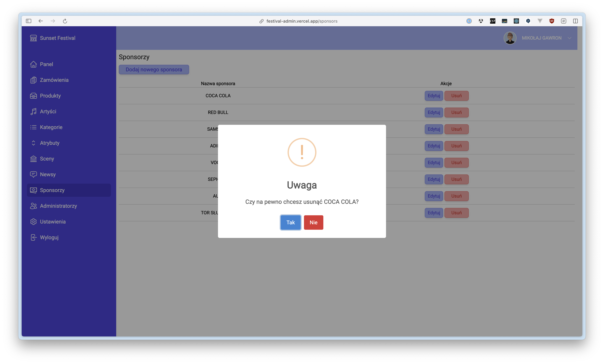
Task: Cancel deletion with the Nie button
Action: [313, 222]
